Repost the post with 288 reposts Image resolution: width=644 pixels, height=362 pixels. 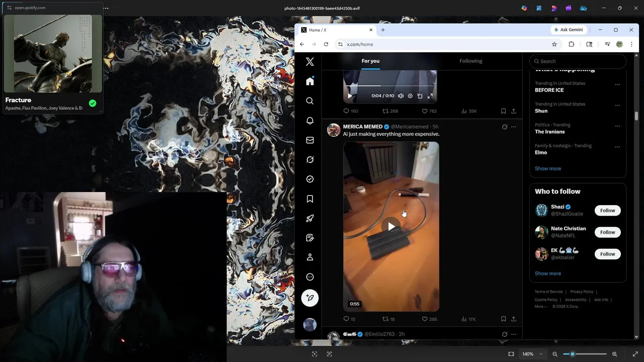(390, 111)
